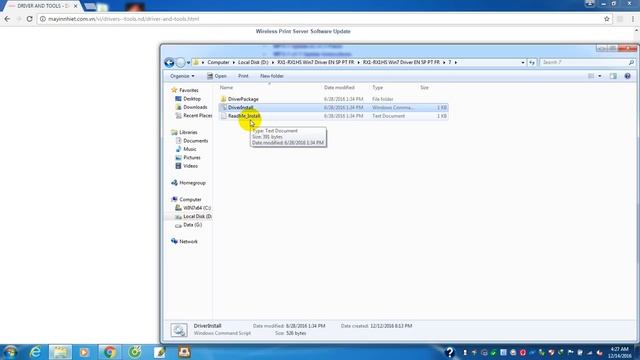Click the Explorer help icon
This screenshot has height=360, width=640.
[x=627, y=76]
